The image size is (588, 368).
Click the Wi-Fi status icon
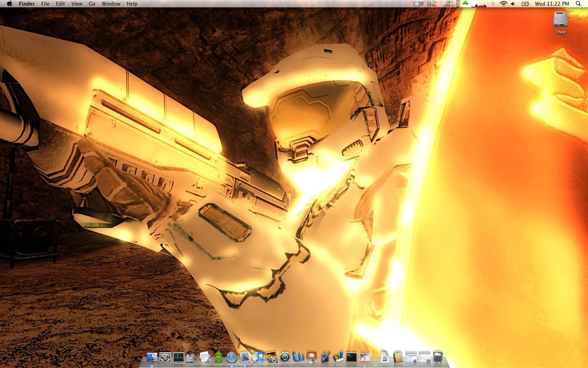[x=504, y=4]
